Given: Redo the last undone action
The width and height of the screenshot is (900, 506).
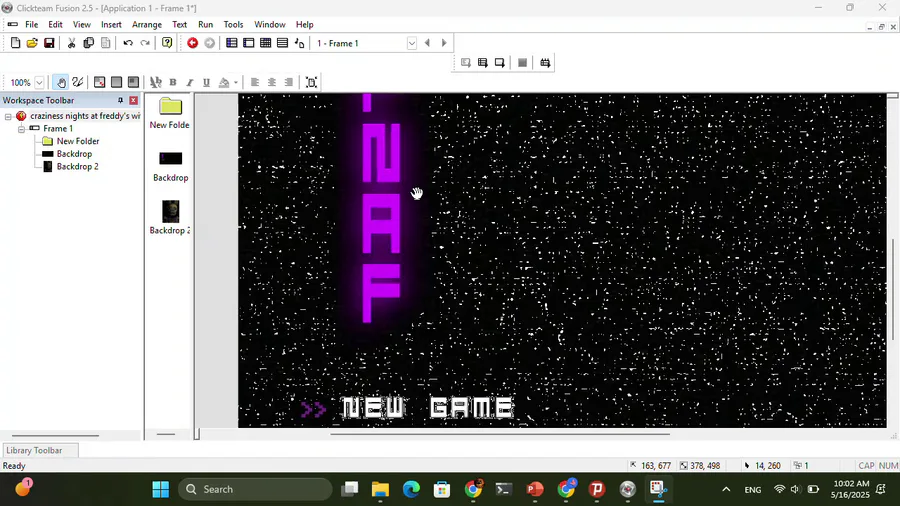Looking at the screenshot, I should click(x=145, y=43).
